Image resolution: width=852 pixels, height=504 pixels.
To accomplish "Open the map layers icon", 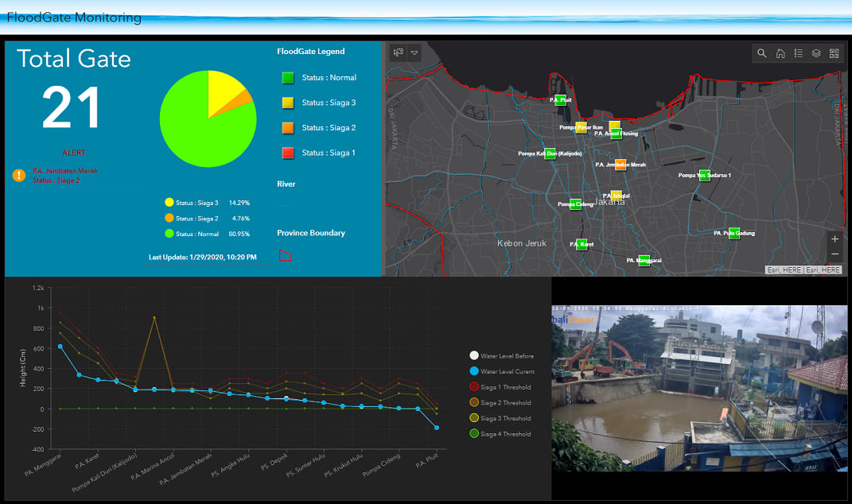I will [816, 53].
